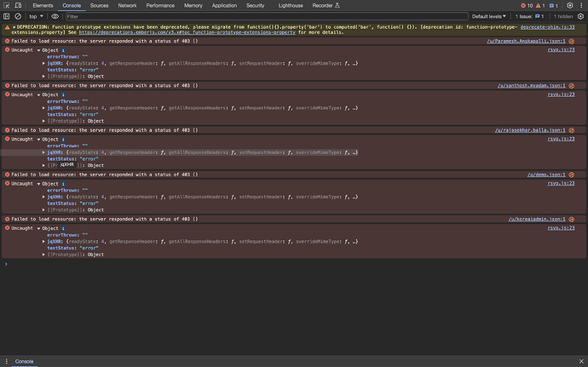The width and height of the screenshot is (588, 367).
Task: Click the warning count badge in top bar
Action: (540, 6)
